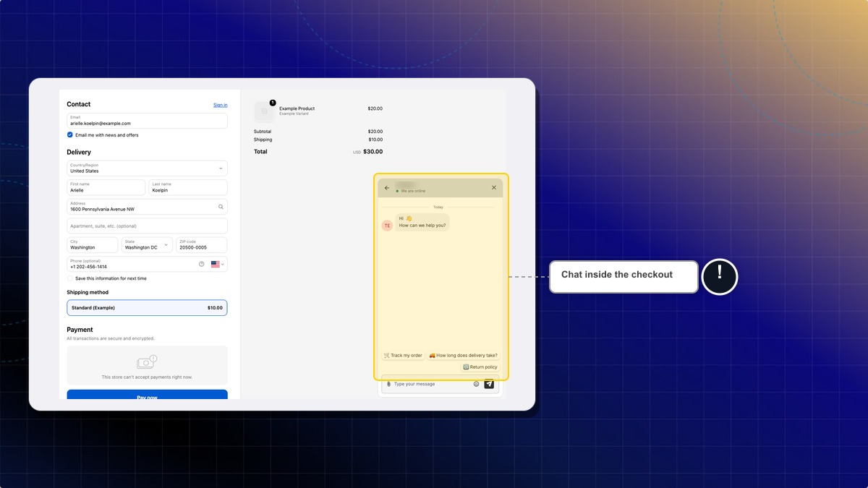Check Save this information for next time
The image size is (868, 488).
point(70,278)
